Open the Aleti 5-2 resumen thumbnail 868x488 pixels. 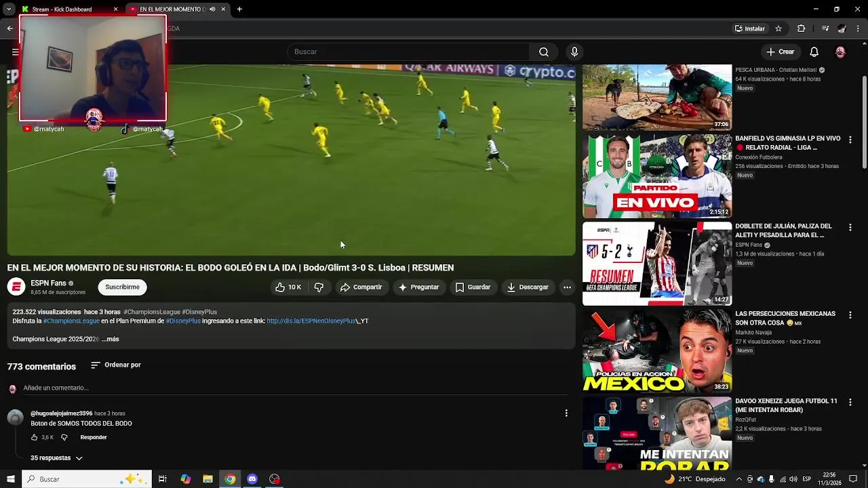[x=657, y=264]
